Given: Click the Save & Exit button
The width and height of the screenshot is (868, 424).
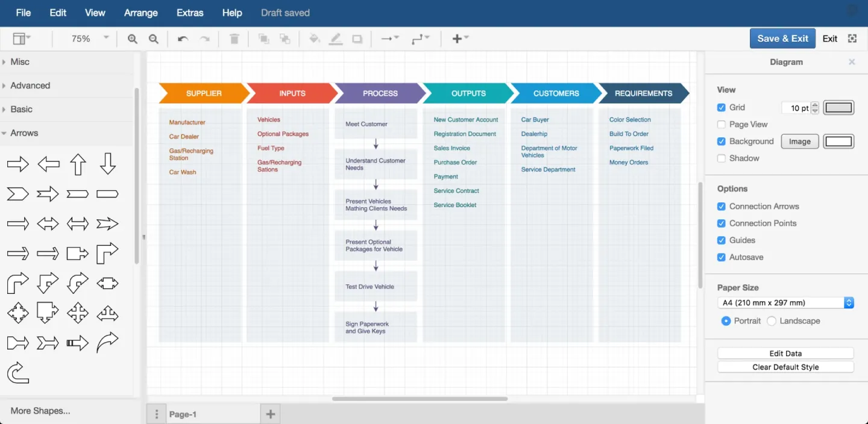Looking at the screenshot, I should 782,38.
